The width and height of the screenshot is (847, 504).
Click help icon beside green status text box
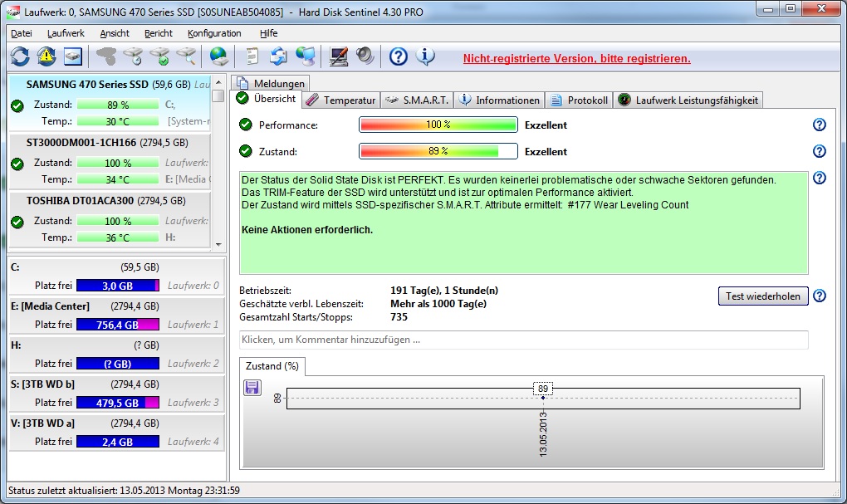coord(819,178)
